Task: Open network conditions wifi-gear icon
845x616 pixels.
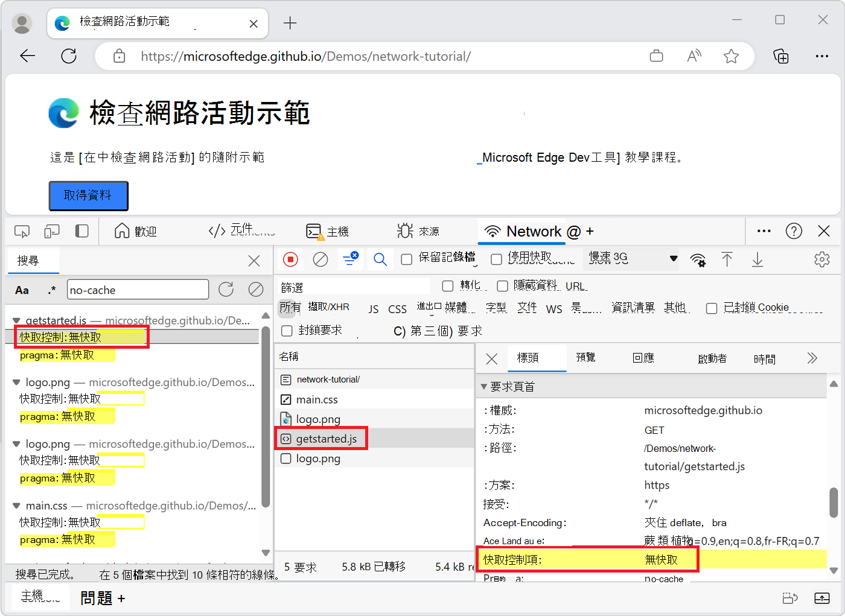Action: 698,259
